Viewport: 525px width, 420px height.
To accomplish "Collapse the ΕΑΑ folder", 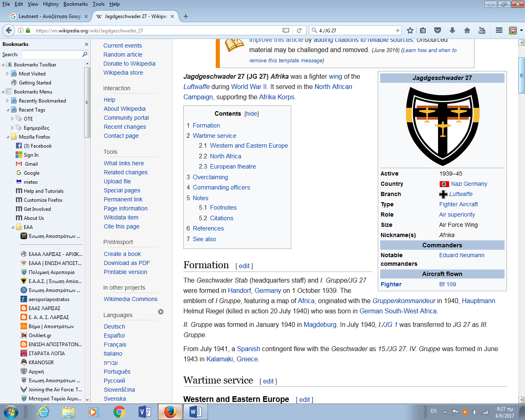I will coord(12,227).
